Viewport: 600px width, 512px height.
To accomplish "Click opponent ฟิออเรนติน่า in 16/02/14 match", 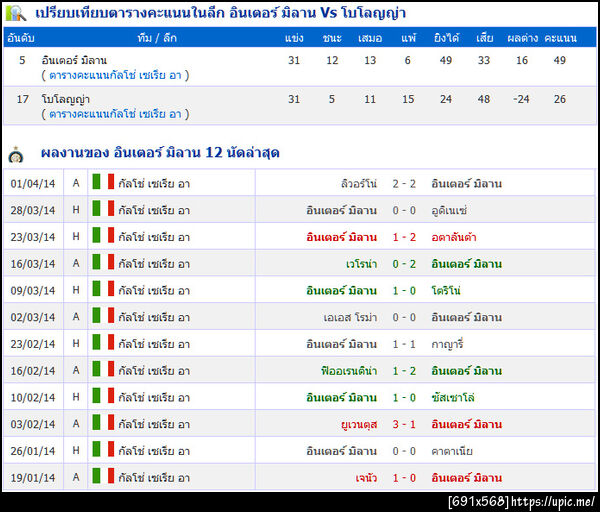I will [349, 371].
